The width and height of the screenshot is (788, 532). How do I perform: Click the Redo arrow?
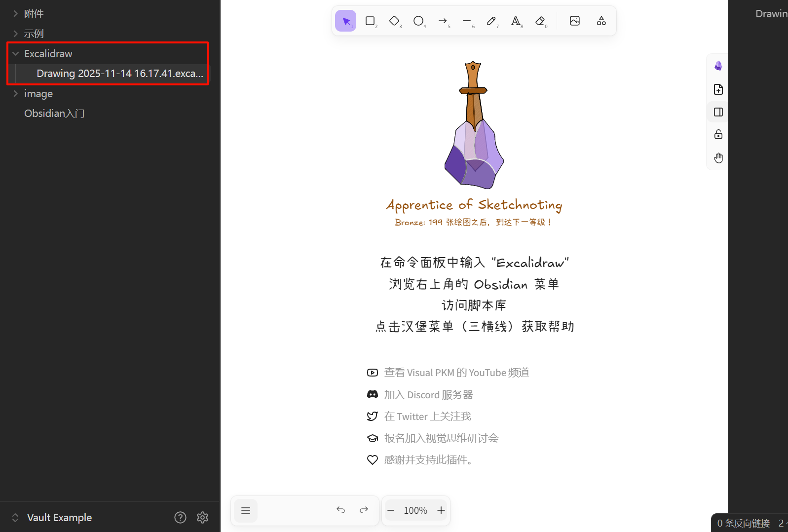pos(364,510)
